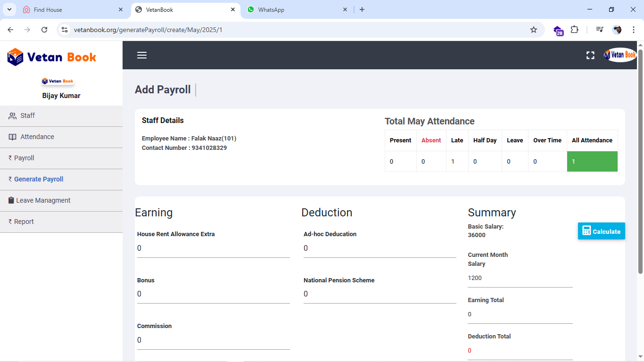Bookmark this page with the star icon
The width and height of the screenshot is (644, 362).
(534, 30)
